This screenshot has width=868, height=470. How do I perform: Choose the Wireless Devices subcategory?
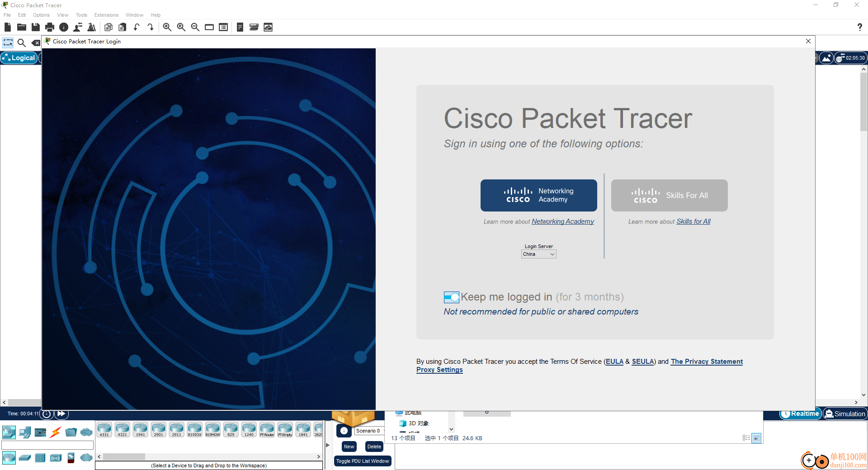click(56, 458)
